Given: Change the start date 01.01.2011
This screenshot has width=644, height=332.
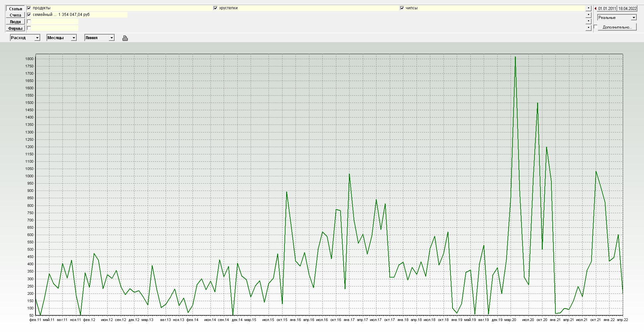Looking at the screenshot, I should coord(607,9).
